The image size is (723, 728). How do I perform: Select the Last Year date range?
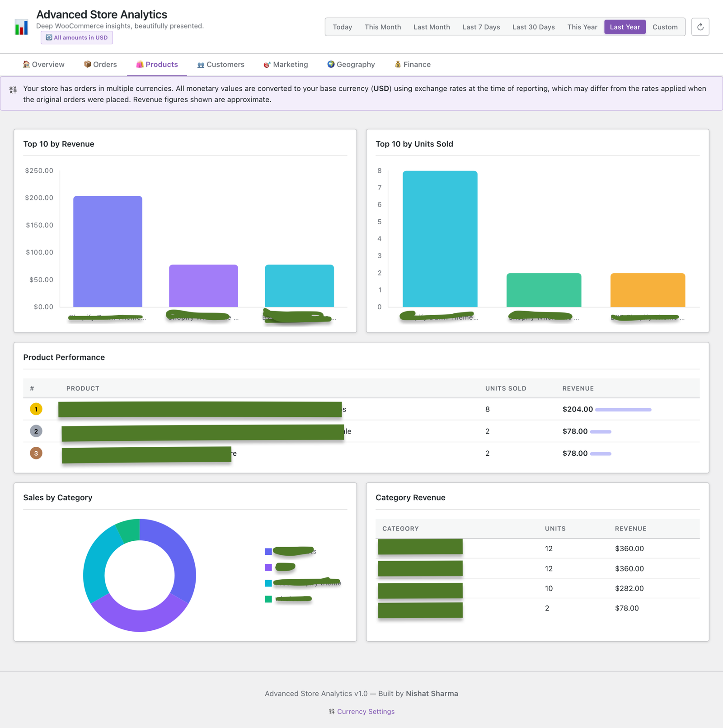coord(625,27)
